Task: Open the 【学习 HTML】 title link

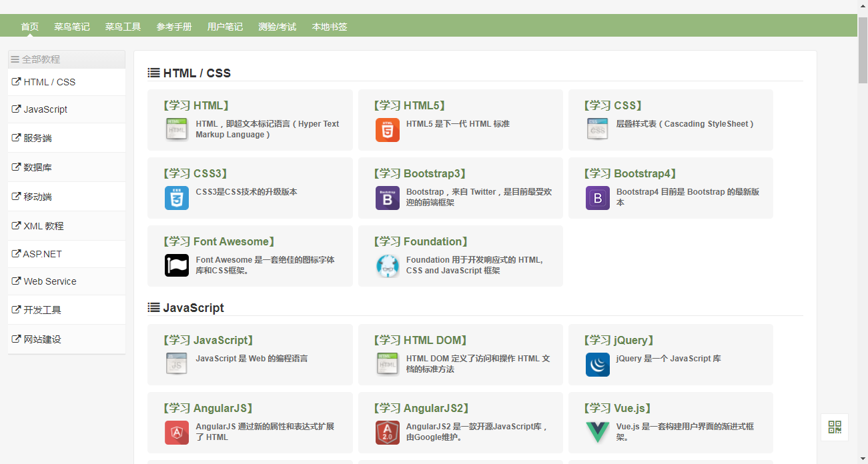Action: coord(196,105)
